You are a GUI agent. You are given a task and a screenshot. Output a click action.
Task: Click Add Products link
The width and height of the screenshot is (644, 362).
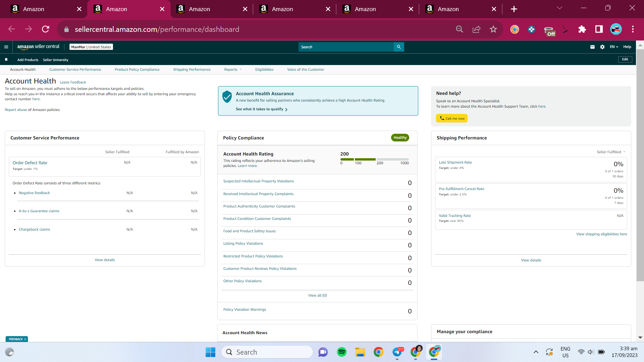point(28,60)
